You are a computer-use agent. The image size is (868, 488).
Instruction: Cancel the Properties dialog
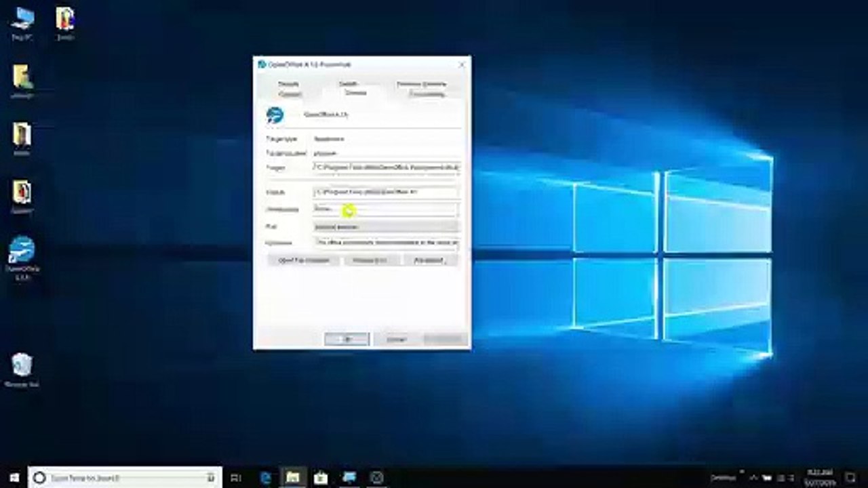(396, 339)
